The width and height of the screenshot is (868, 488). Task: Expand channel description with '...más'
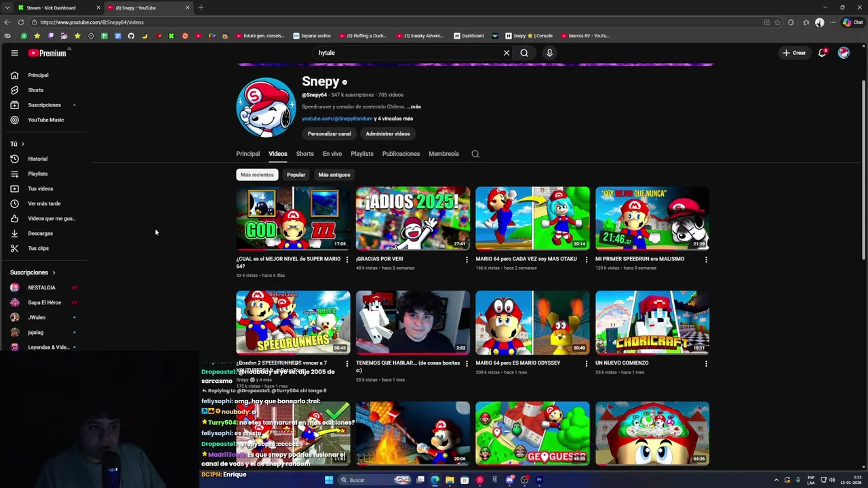(414, 106)
